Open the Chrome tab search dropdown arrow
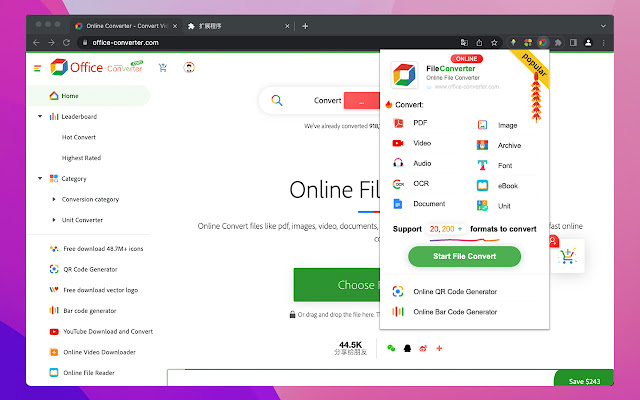This screenshot has width=640, height=400. (x=603, y=26)
